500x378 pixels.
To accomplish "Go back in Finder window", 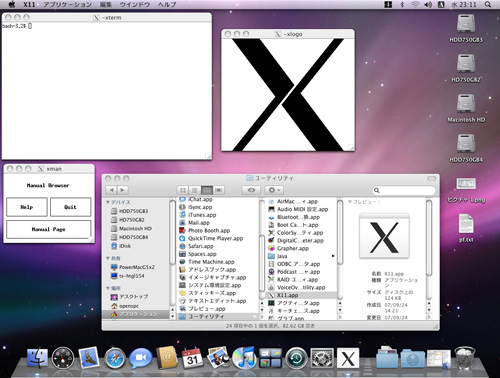I will pos(111,190).
